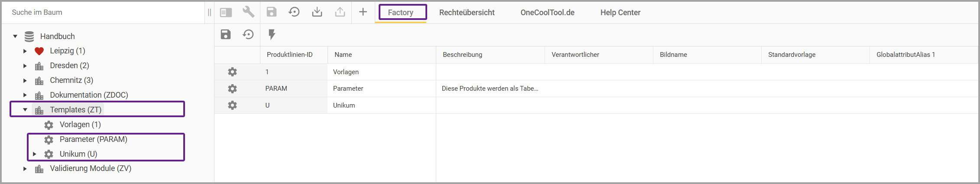Click the gear icon in Unikum table row
980x184 pixels.
pyautogui.click(x=233, y=105)
